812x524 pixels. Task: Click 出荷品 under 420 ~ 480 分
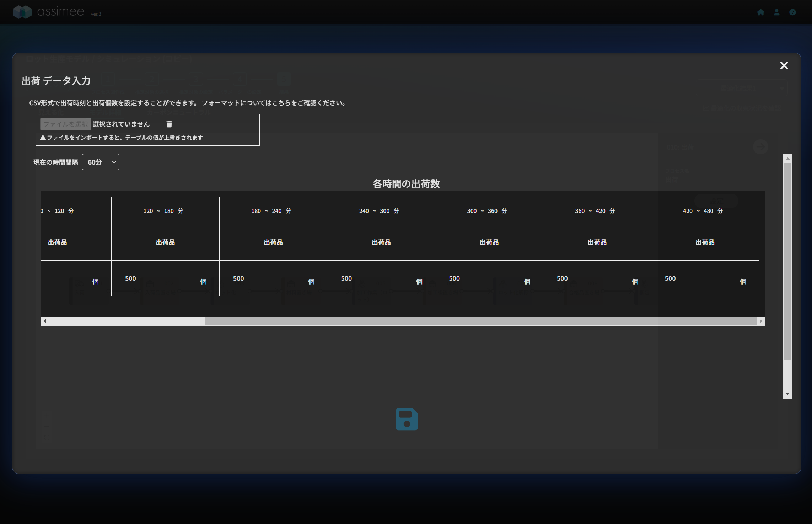click(x=705, y=242)
